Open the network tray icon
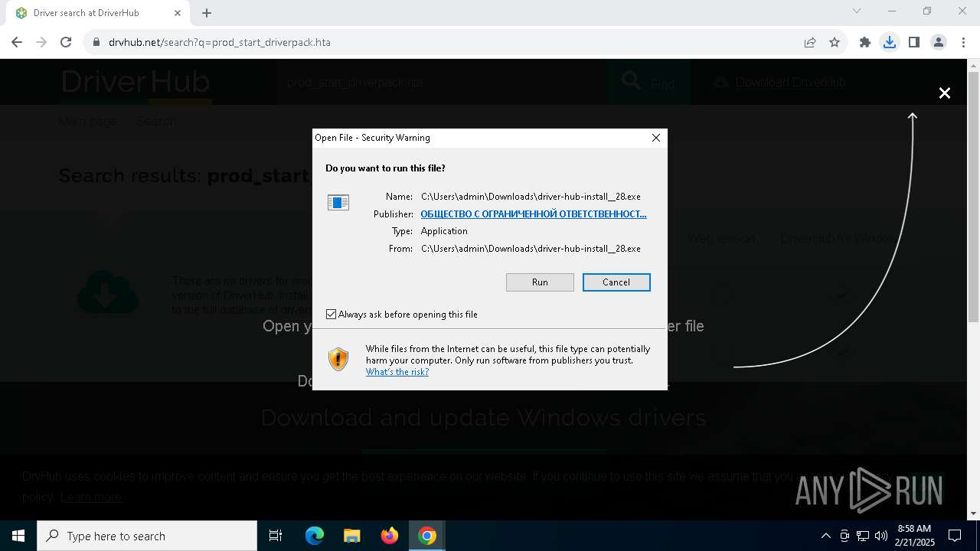Viewport: 980px width, 551px height. [x=863, y=536]
